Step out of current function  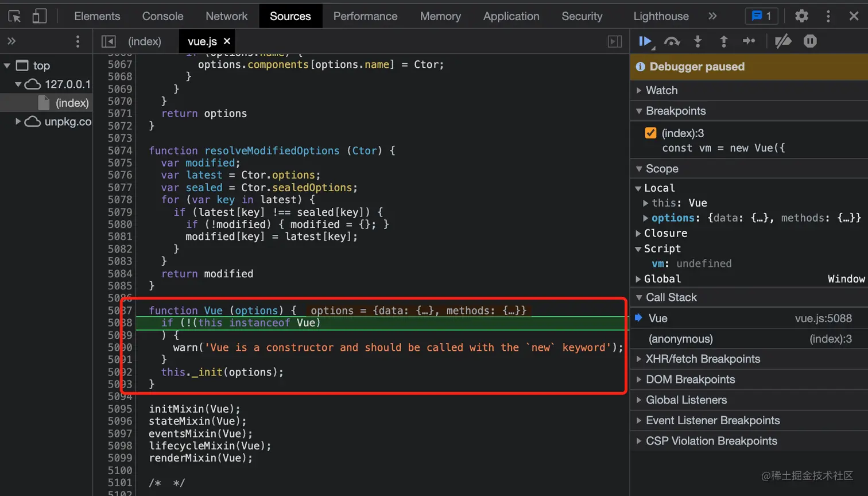(x=723, y=41)
